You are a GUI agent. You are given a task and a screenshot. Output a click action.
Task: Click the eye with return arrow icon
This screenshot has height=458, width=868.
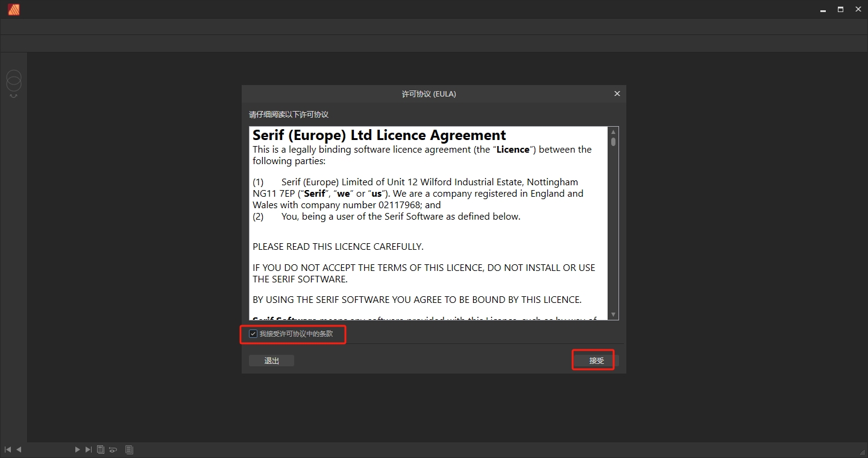[113, 450]
